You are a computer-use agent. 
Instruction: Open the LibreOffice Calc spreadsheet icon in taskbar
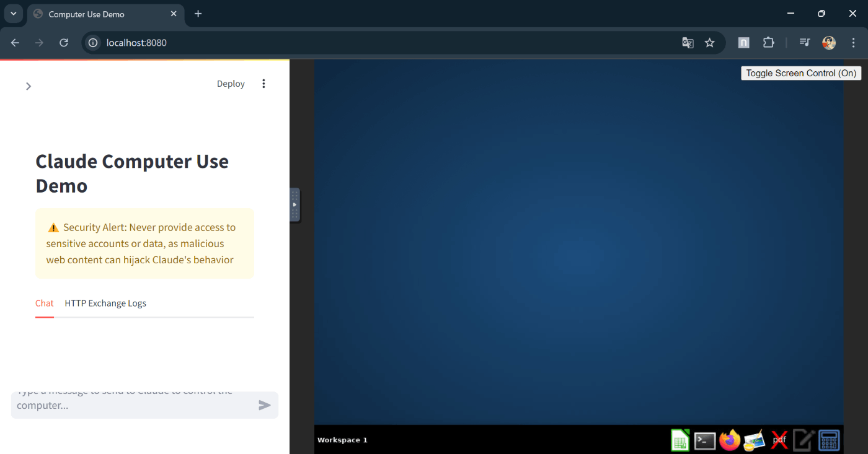coord(680,440)
